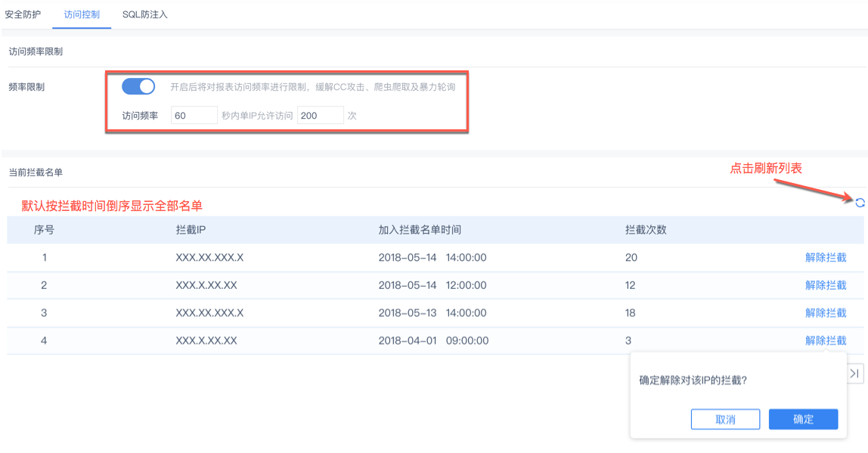Click the 序号 column header
Image resolution: width=868 pixels, height=453 pixels.
tap(44, 230)
